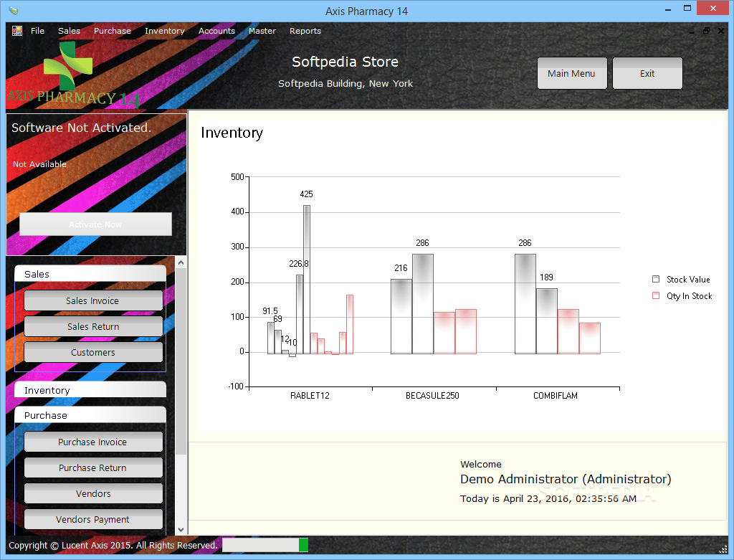Click the Qty In Stock legend label
The image size is (734, 560).
point(689,296)
